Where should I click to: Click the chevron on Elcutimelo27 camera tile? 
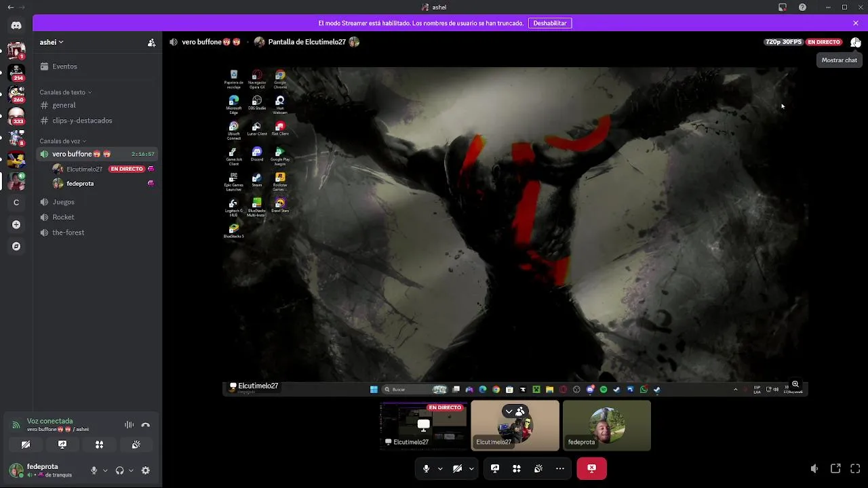pos(509,411)
